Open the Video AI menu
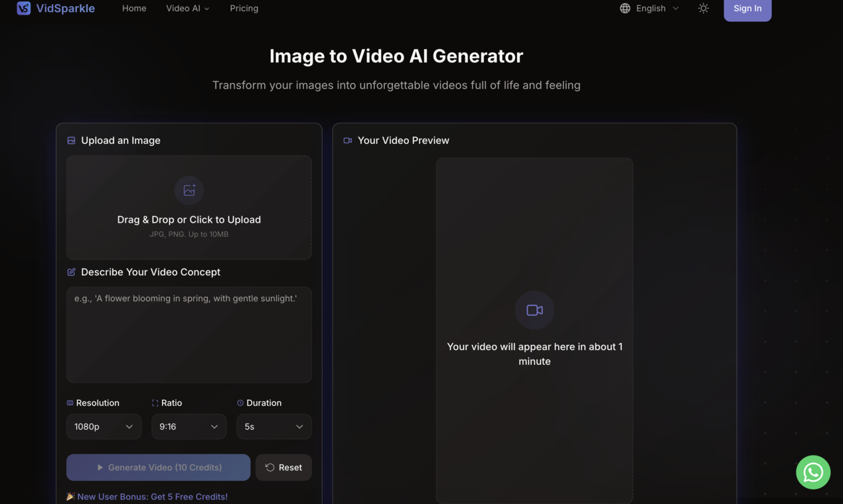 [x=188, y=8]
